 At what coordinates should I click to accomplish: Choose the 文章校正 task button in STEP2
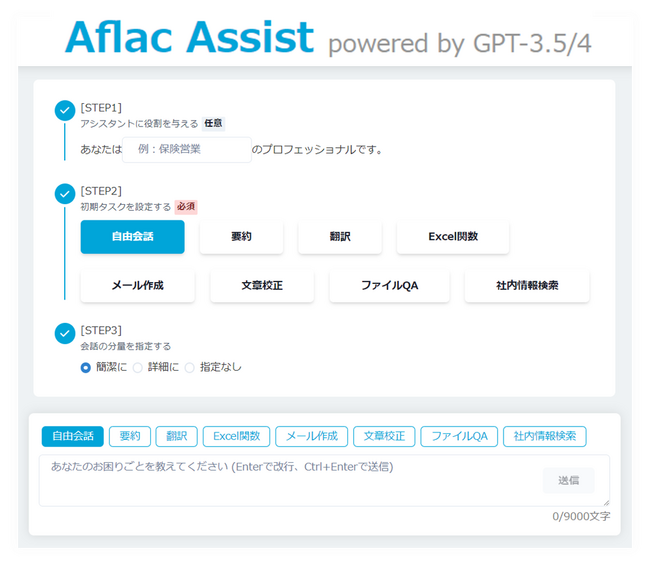click(262, 286)
